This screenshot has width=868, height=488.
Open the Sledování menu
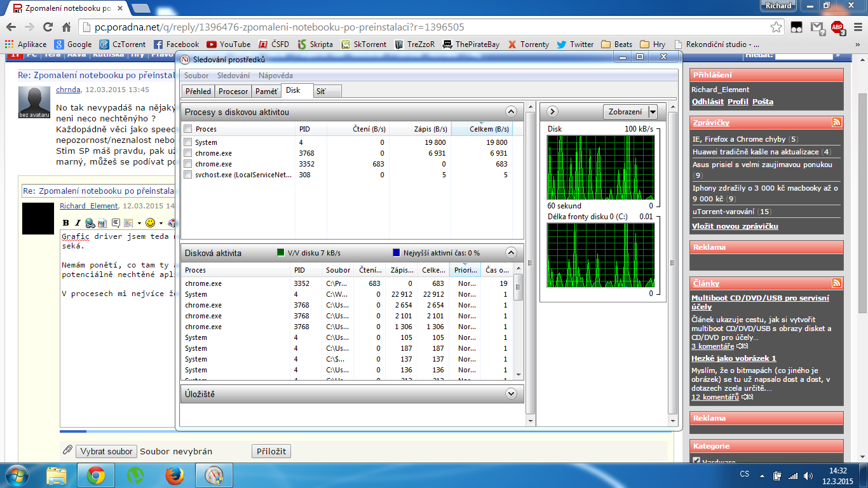(233, 76)
